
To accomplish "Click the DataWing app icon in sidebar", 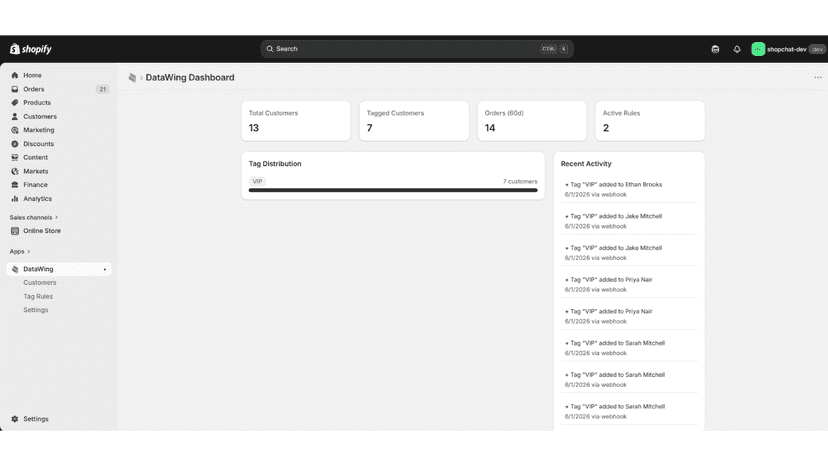I will pyautogui.click(x=15, y=269).
